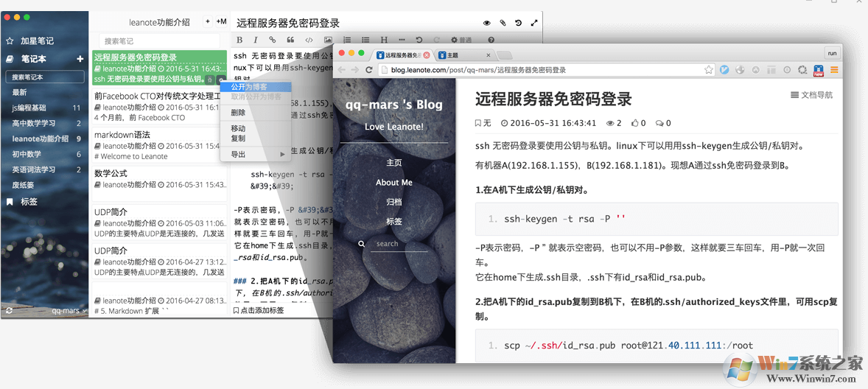Screen dimensions: 868x389
Task: Click the run button in the browser
Action: 832,53
